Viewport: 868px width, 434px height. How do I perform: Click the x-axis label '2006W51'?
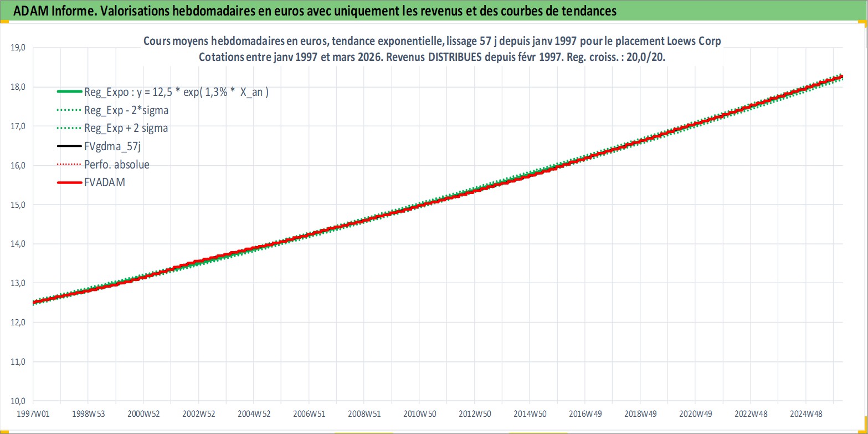(309, 413)
